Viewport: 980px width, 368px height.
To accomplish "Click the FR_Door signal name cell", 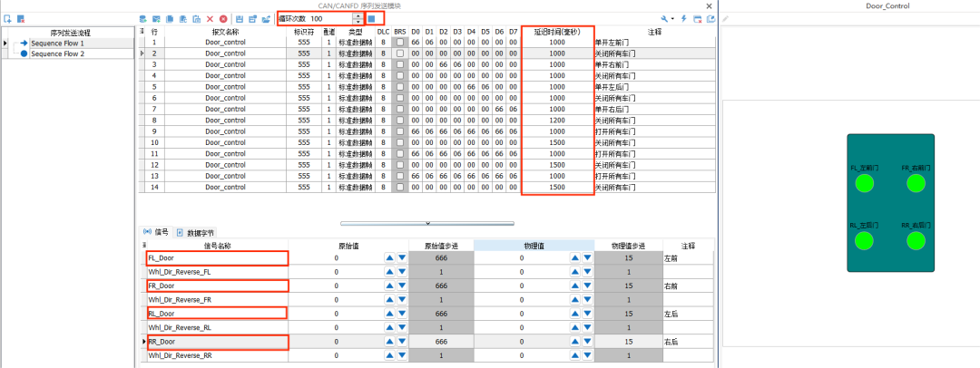I will pos(218,286).
